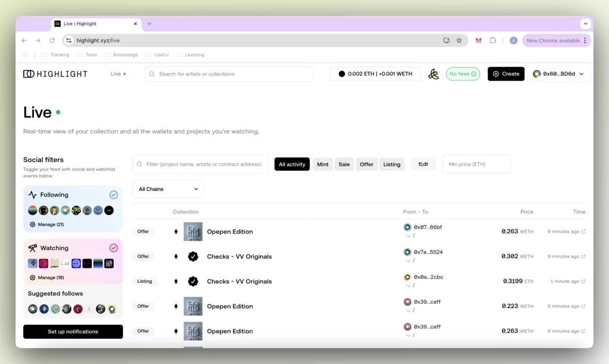609x364 pixels.
Task: Reload the page
Action: 52,41
